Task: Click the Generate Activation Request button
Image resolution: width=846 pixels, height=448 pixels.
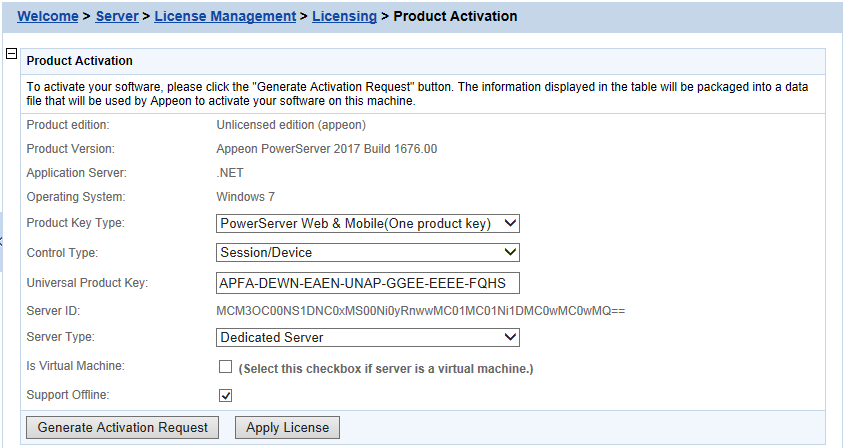Action: pyautogui.click(x=122, y=427)
